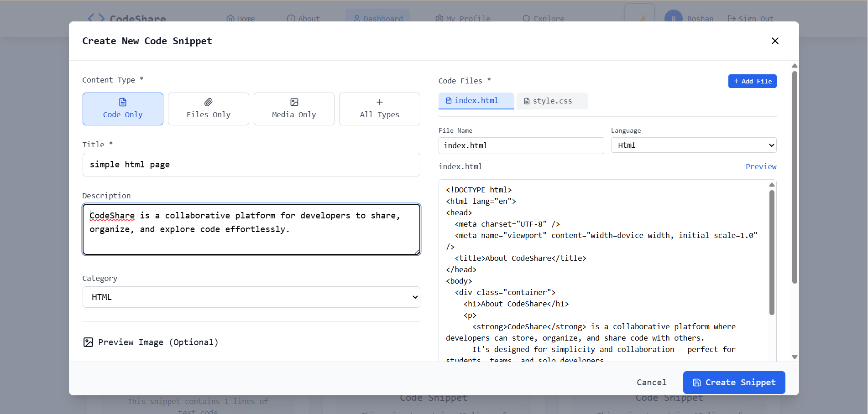The width and height of the screenshot is (868, 414).
Task: Open the Category dropdown showing HTML
Action: 251,297
